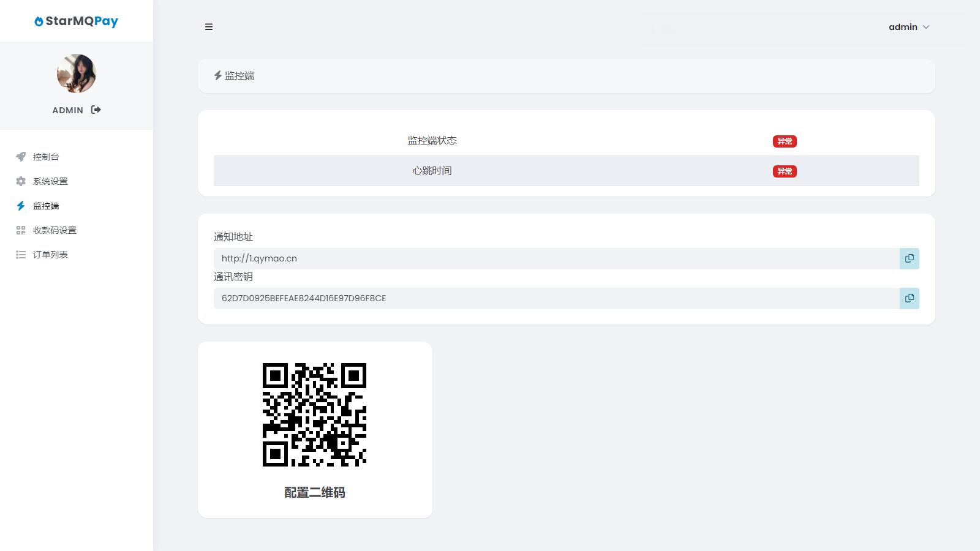Click the 监控端 page title text
The height and width of the screenshot is (551, 980).
tap(239, 76)
